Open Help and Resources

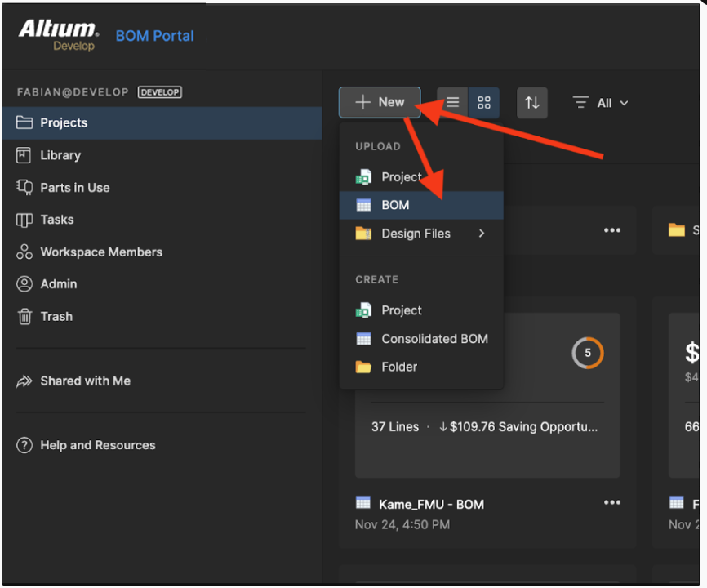pos(98,445)
